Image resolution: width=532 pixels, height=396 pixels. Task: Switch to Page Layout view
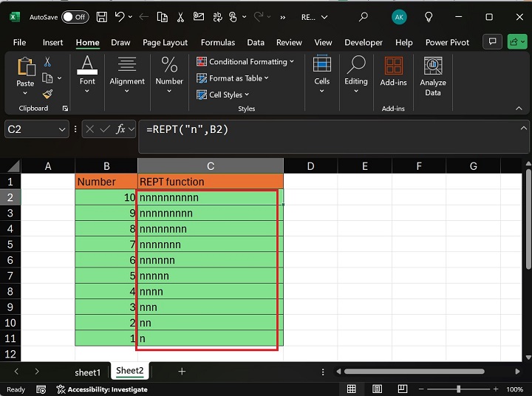378,389
